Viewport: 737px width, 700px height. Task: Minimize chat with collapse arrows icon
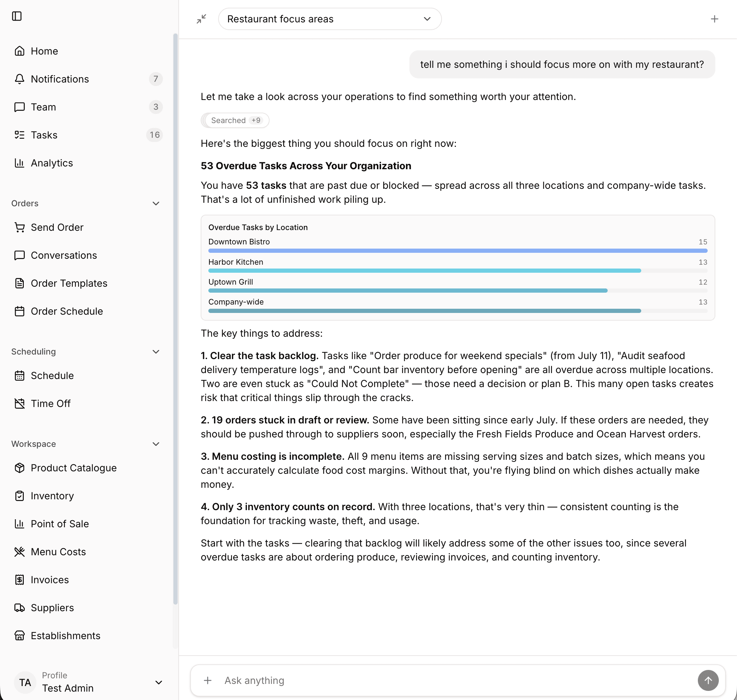tap(201, 19)
